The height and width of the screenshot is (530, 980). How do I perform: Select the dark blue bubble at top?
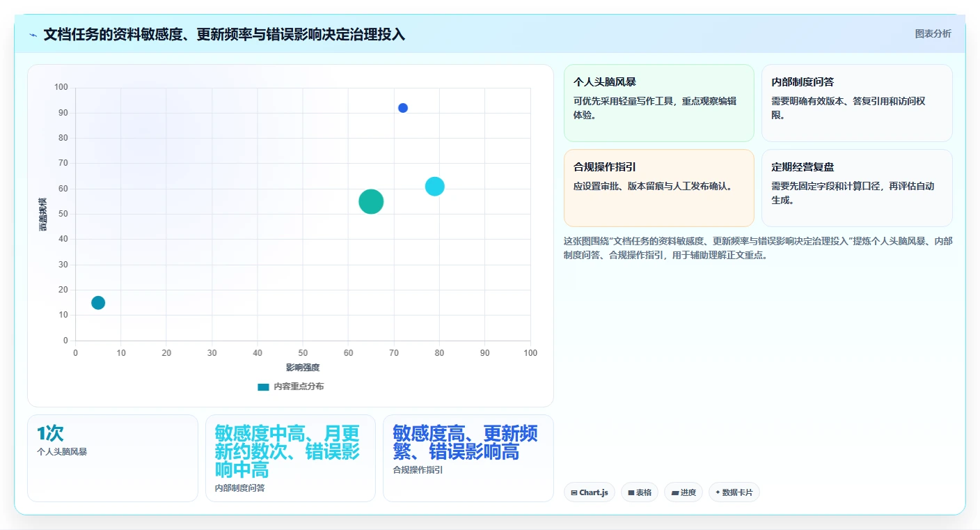click(403, 108)
